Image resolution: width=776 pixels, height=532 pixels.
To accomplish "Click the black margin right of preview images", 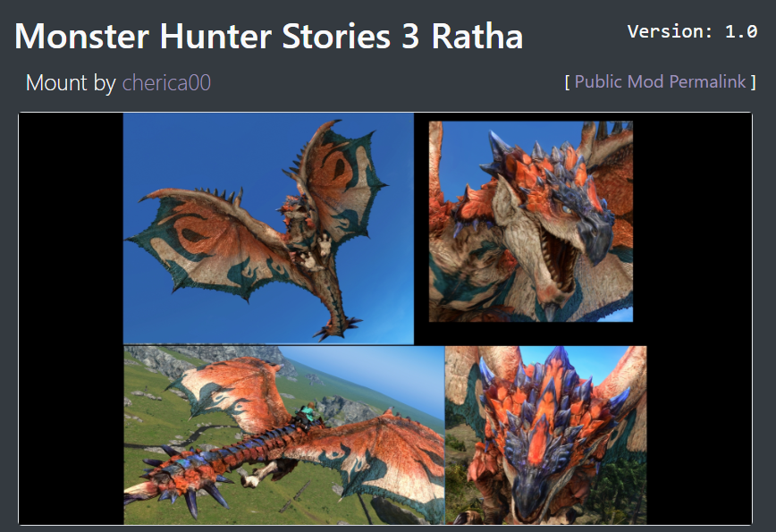I will [699, 318].
